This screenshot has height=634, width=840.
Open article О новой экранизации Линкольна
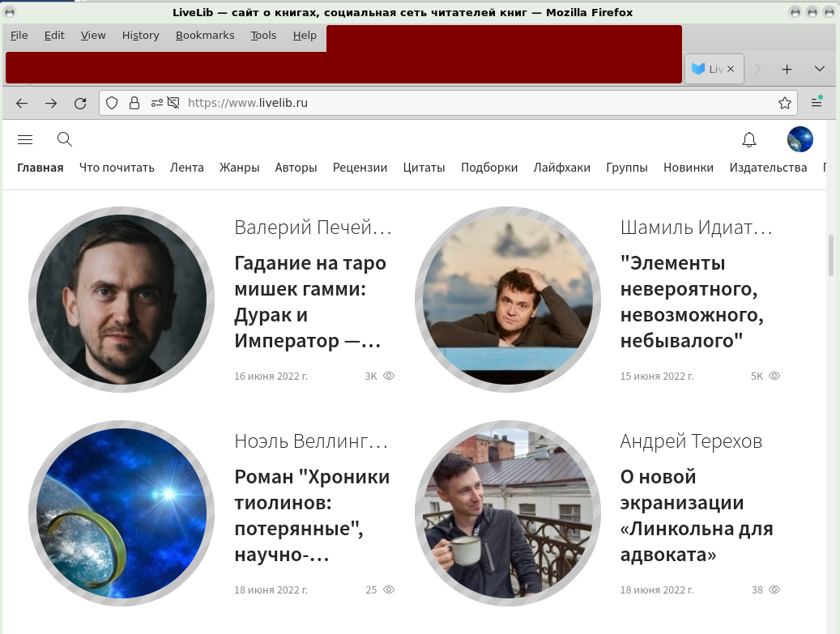697,515
